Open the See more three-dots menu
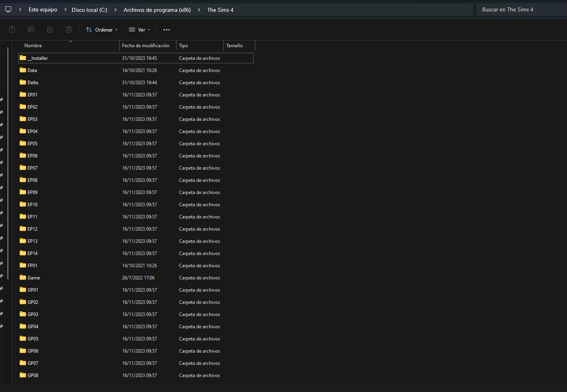567x392 pixels. point(167,30)
